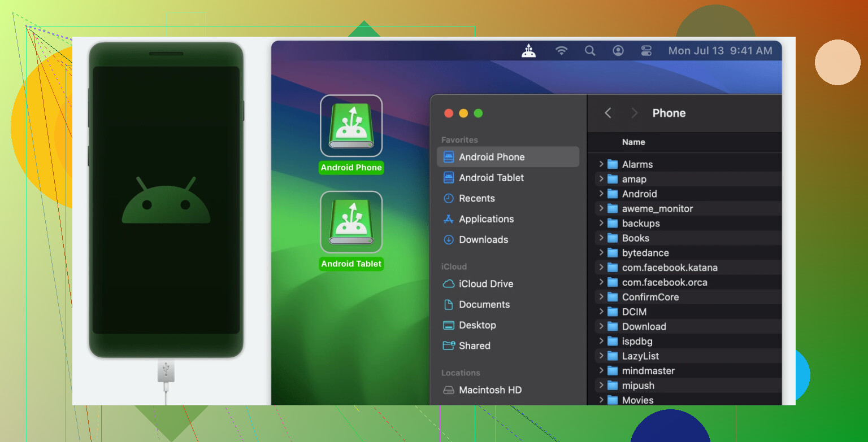The height and width of the screenshot is (442, 868).
Task: Expand the bytedance folder chevron
Action: point(601,253)
